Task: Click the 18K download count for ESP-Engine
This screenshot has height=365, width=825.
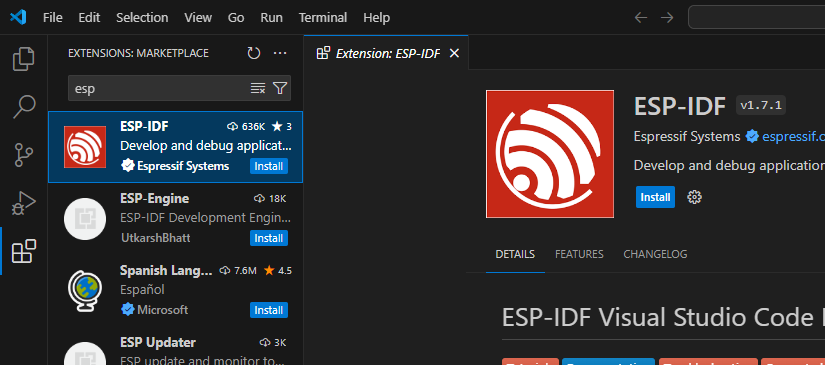Action: tap(270, 198)
